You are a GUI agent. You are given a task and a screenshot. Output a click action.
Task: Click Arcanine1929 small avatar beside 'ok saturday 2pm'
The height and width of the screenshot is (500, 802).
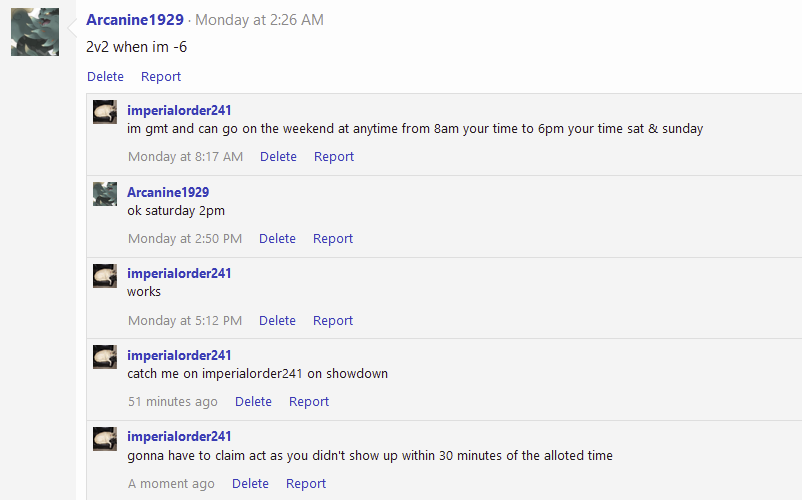[105, 194]
